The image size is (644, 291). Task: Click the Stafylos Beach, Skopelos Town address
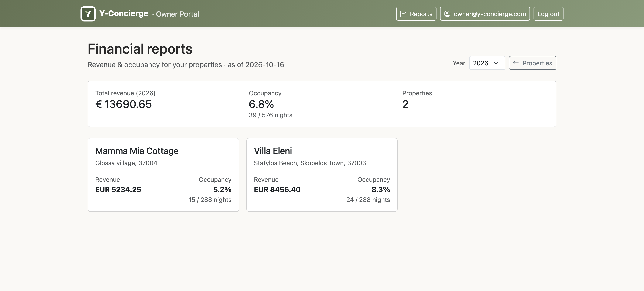(x=310, y=163)
